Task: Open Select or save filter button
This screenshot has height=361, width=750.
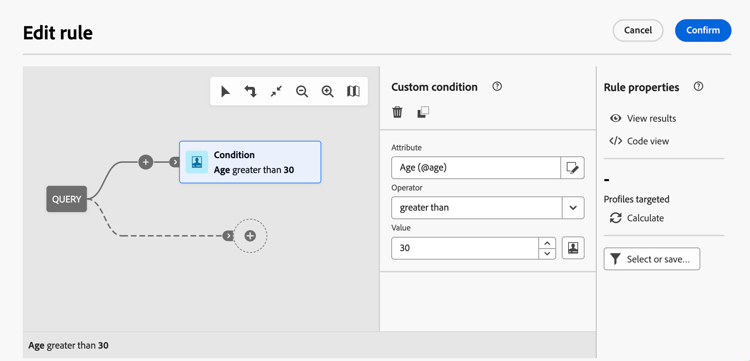Action: click(x=652, y=259)
